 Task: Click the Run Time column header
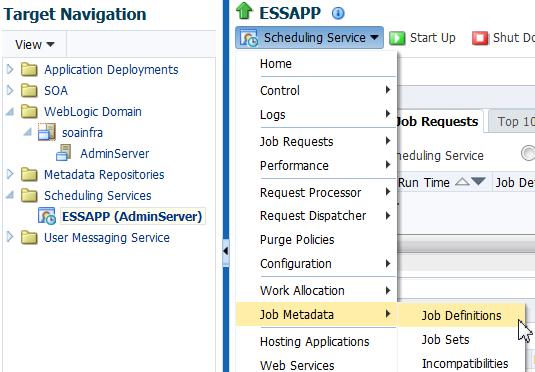coord(424,183)
